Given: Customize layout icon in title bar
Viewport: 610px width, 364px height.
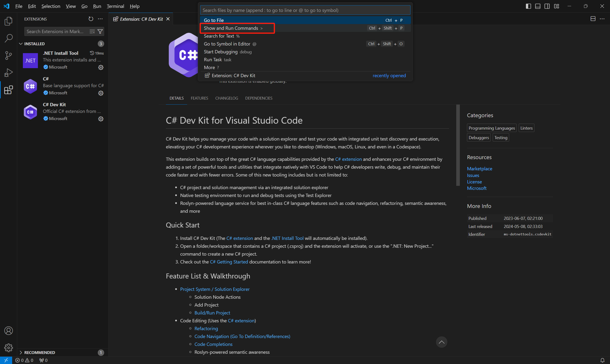Looking at the screenshot, I should pos(557,6).
